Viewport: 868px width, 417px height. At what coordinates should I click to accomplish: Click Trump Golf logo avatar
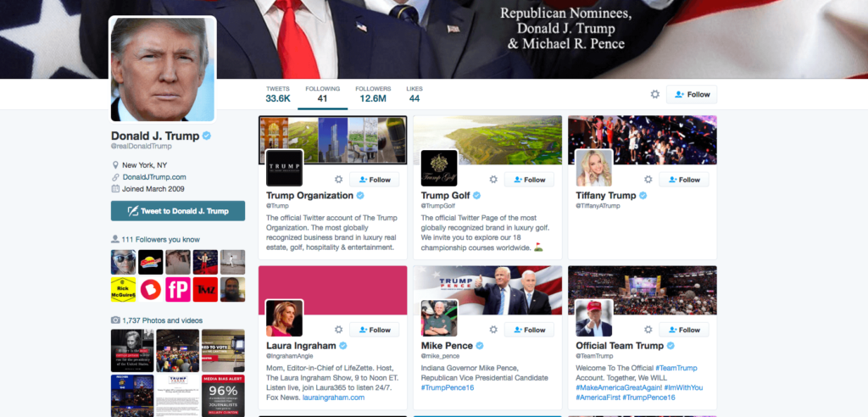439,168
